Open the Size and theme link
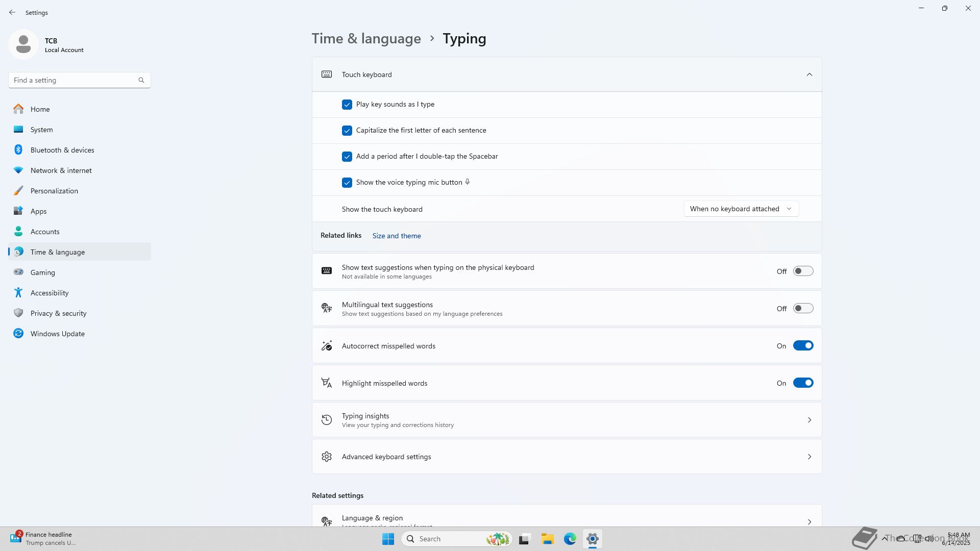The image size is (980, 551). pos(397,236)
